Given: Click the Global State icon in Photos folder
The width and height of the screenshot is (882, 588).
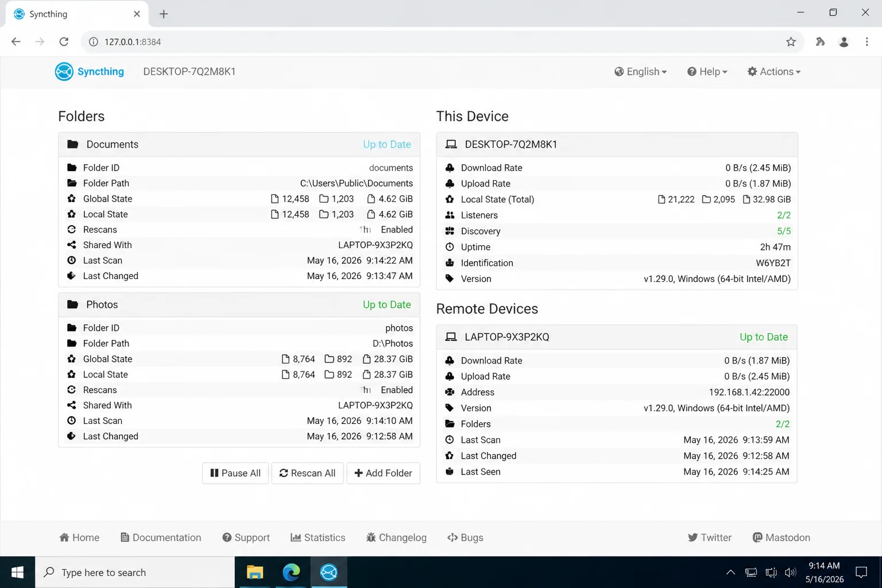Looking at the screenshot, I should point(71,359).
